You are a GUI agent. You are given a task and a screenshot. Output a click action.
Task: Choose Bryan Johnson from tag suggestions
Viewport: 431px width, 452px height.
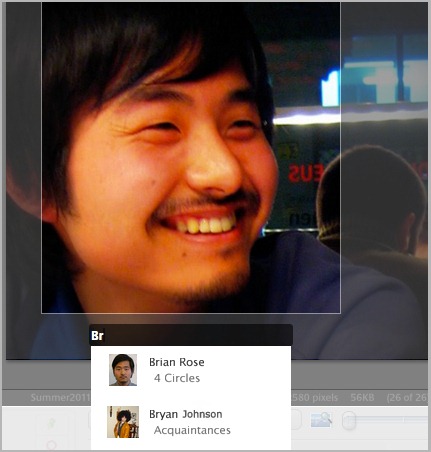pos(191,422)
